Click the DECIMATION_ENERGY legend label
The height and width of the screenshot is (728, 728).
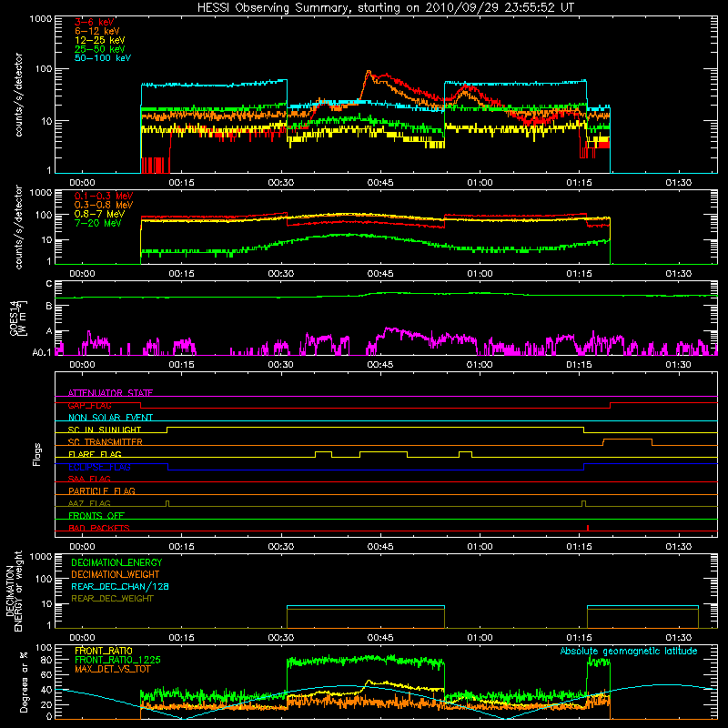[x=116, y=562]
